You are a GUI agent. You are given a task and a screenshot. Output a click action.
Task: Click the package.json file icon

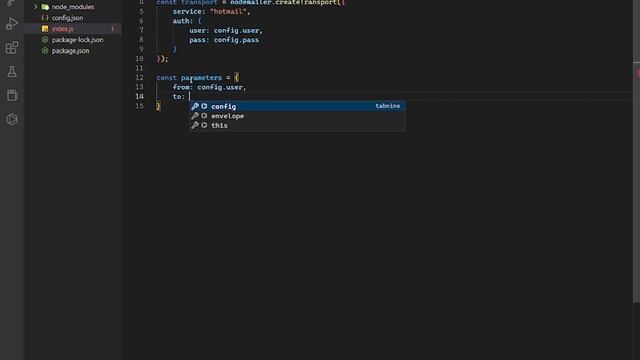click(45, 51)
